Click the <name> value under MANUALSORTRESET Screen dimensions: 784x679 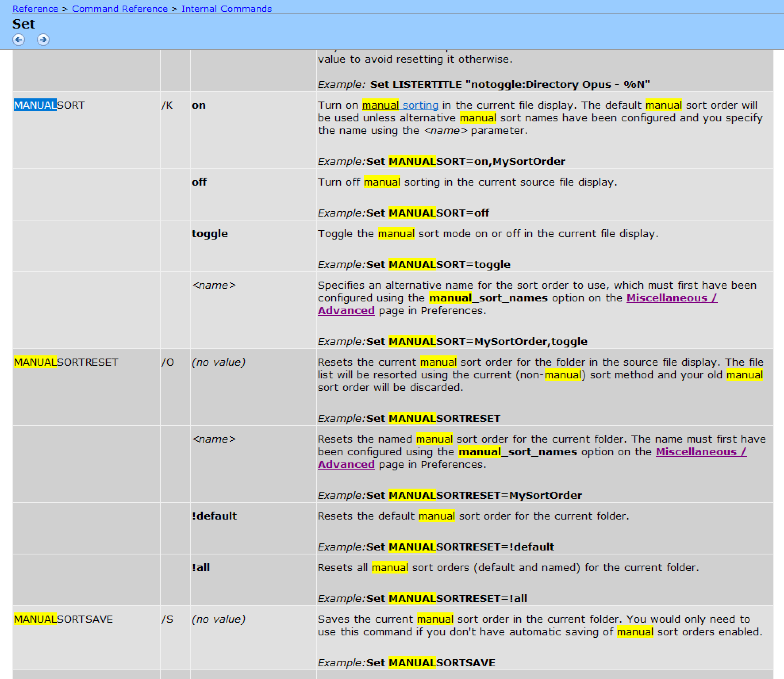point(214,439)
